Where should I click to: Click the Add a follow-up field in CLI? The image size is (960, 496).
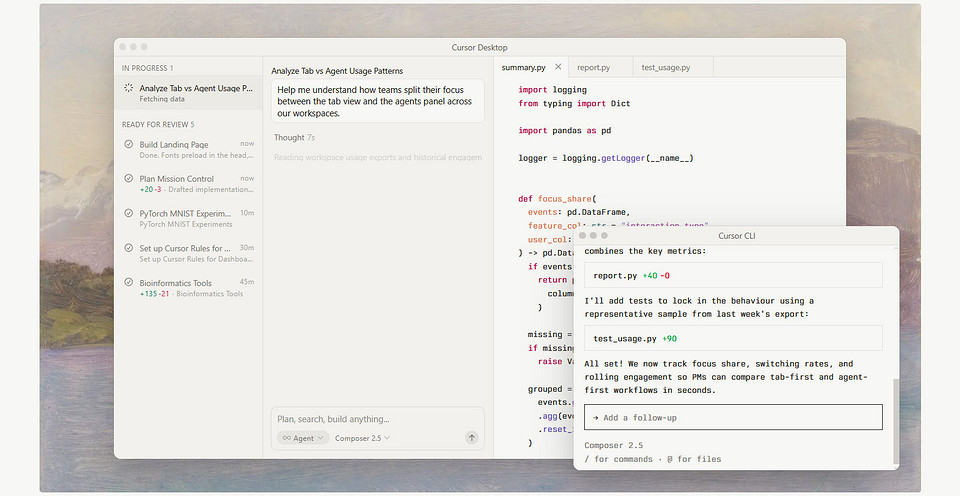[733, 418]
